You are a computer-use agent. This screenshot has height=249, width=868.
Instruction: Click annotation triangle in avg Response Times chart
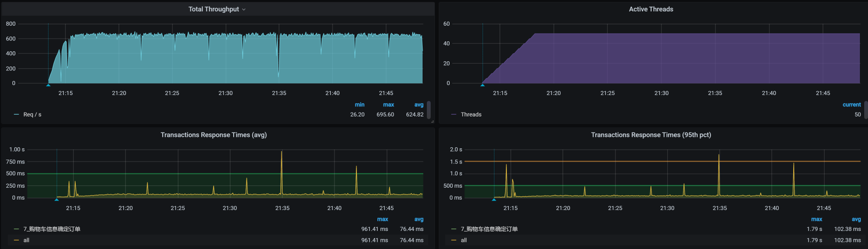click(x=57, y=200)
